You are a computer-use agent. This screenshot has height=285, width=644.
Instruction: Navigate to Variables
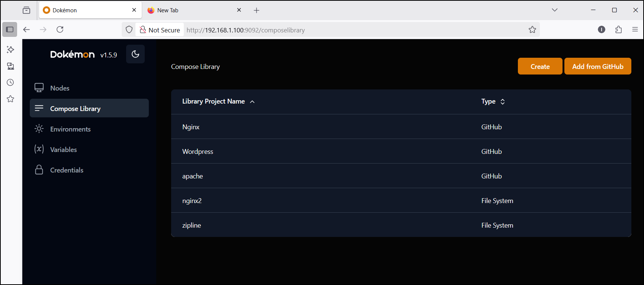[x=89, y=149]
